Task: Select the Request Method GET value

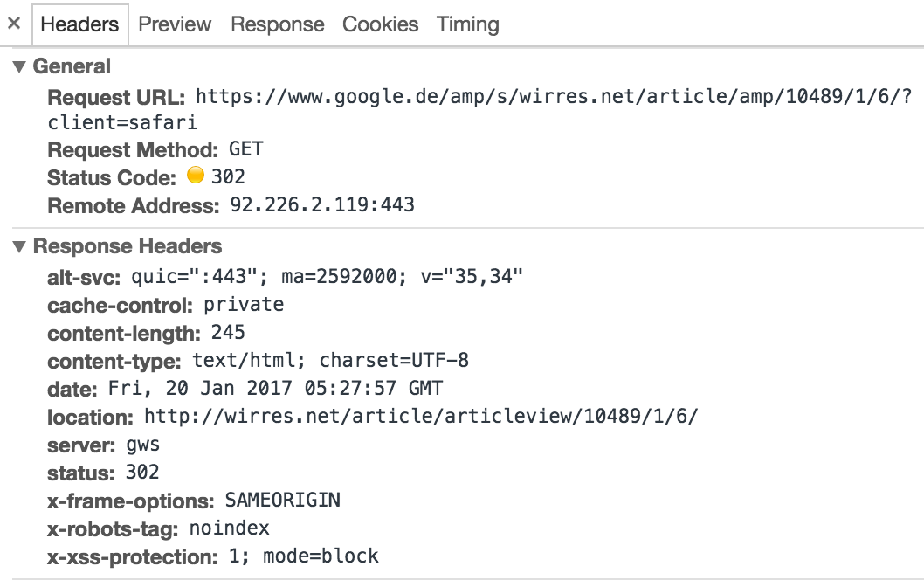Action: 245,149
